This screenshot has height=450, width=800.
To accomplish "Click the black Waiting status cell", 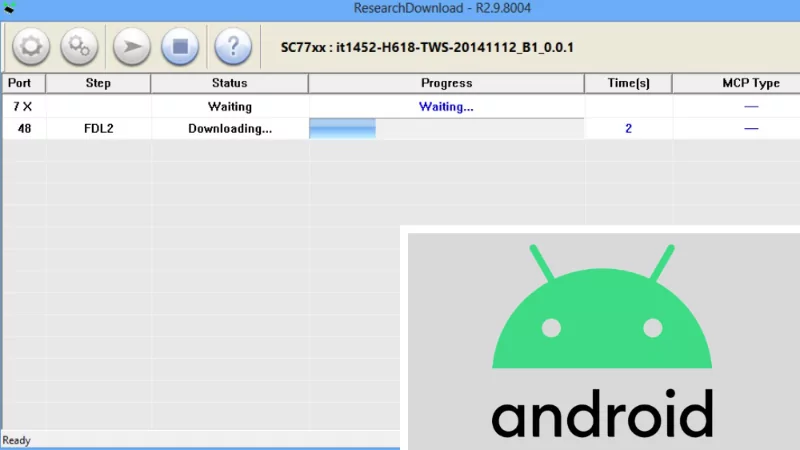I will coord(230,107).
